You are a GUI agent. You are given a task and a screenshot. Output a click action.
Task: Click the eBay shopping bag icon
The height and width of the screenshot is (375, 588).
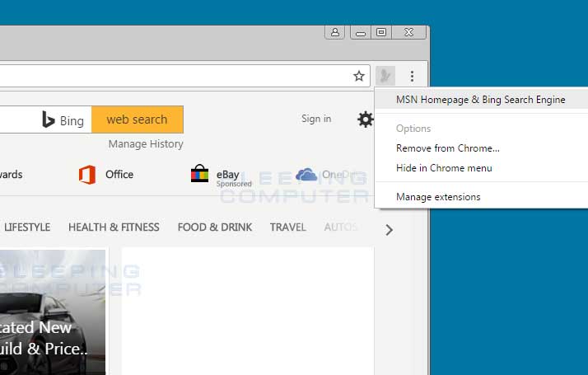click(x=199, y=173)
